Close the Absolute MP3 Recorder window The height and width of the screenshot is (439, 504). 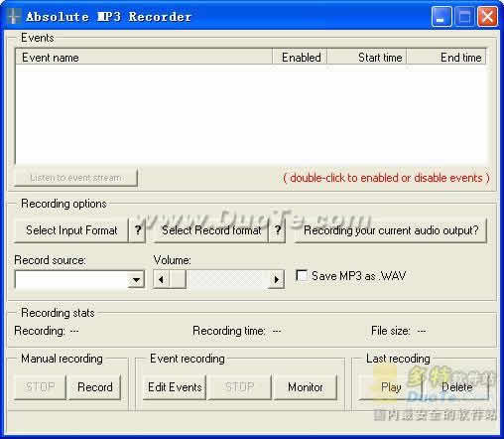487,16
